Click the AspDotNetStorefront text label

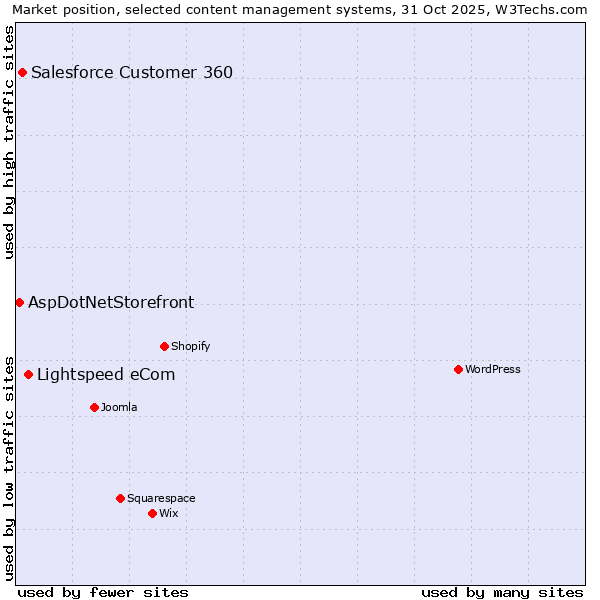[111, 302]
